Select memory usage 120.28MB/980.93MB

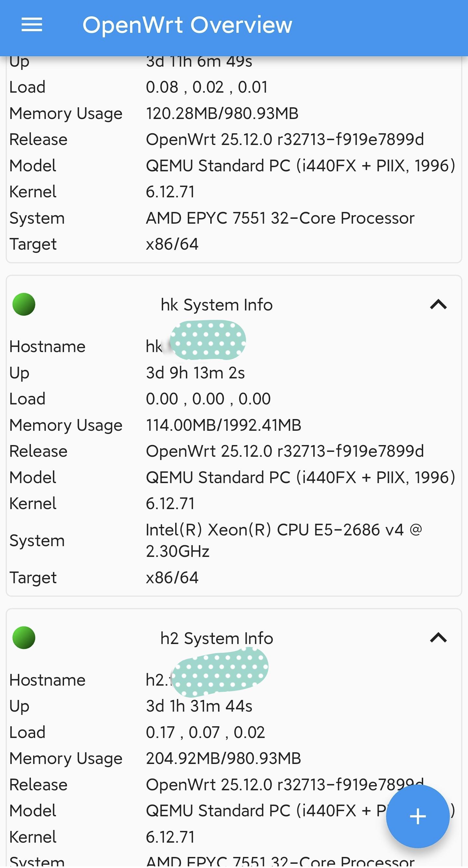pyautogui.click(x=222, y=113)
